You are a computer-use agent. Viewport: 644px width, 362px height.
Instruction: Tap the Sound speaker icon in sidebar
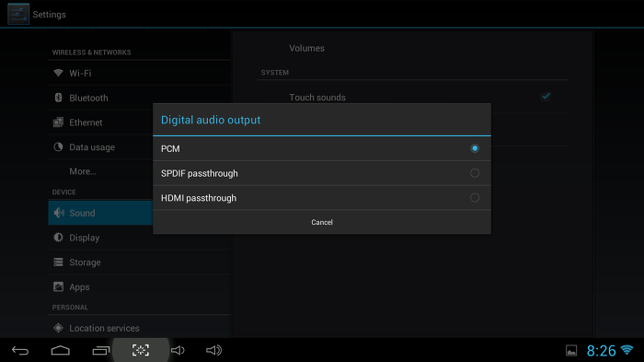click(59, 213)
